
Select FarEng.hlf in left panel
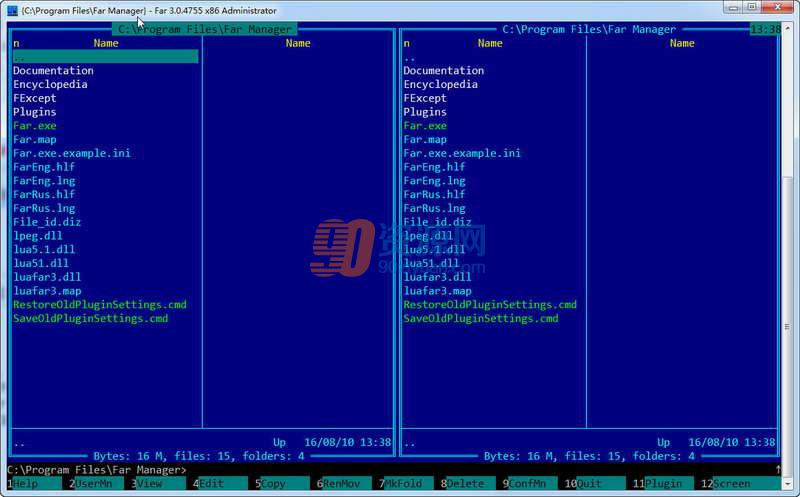[x=44, y=167]
